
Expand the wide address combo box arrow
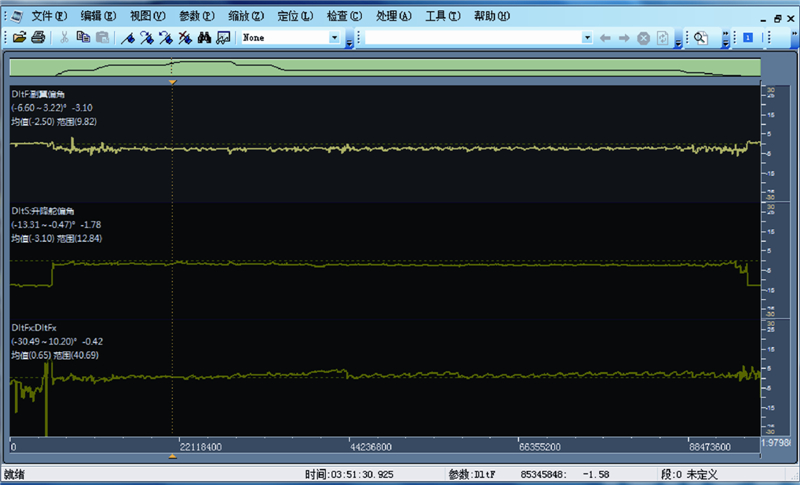(587, 37)
